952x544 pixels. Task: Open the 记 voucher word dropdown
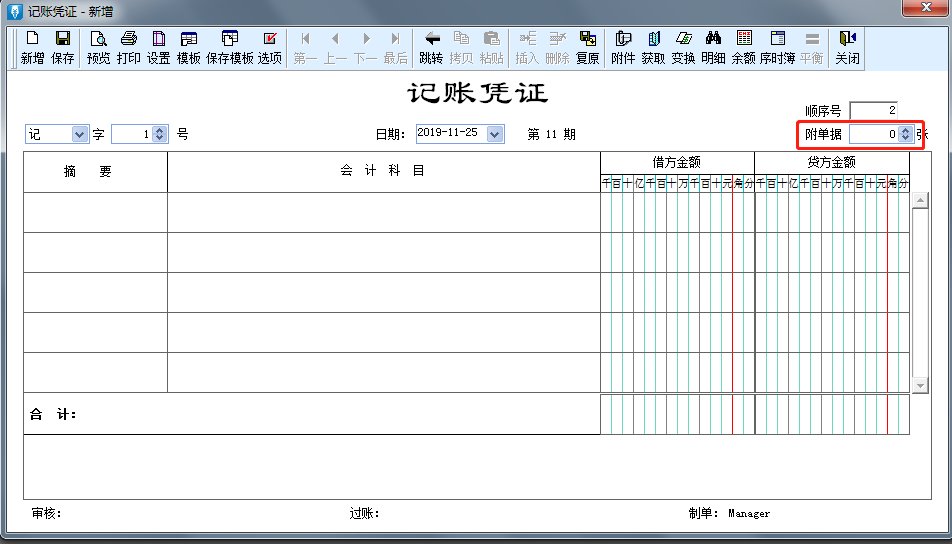pos(80,134)
